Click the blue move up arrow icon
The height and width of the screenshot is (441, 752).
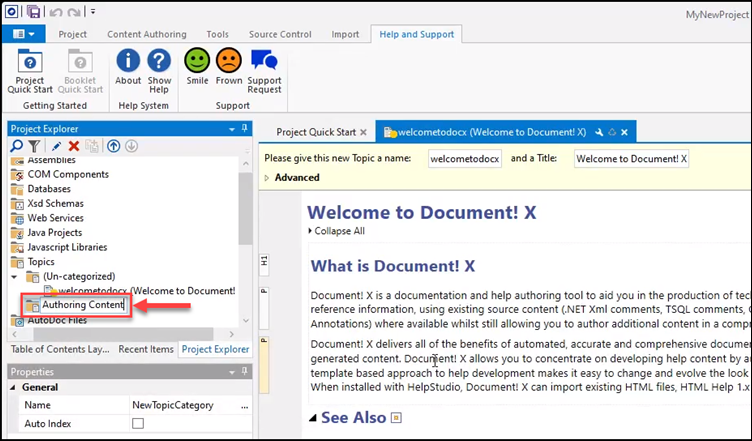(114, 146)
